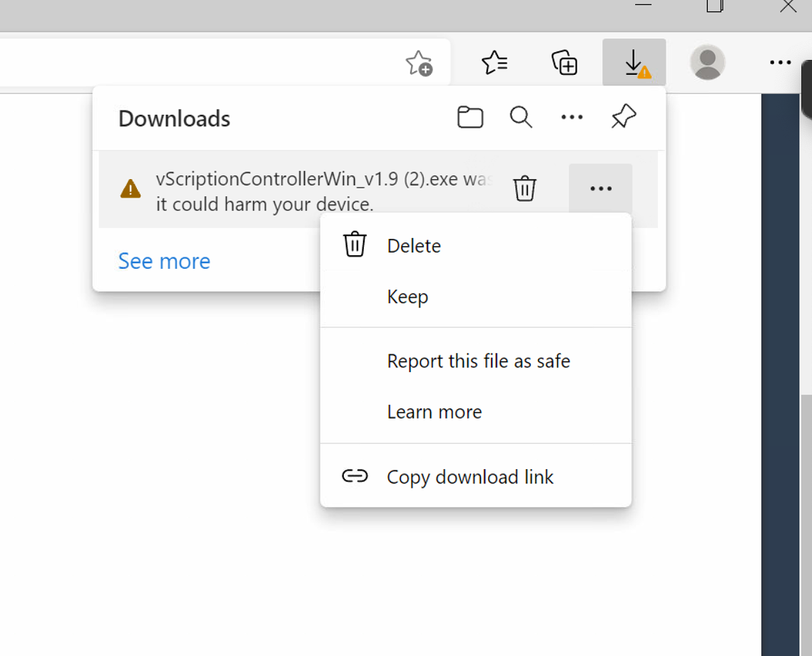Image resolution: width=812 pixels, height=656 pixels.
Task: Click the vScriptionControllerWin_v1.9 (2).exe warning text
Action: (x=324, y=191)
